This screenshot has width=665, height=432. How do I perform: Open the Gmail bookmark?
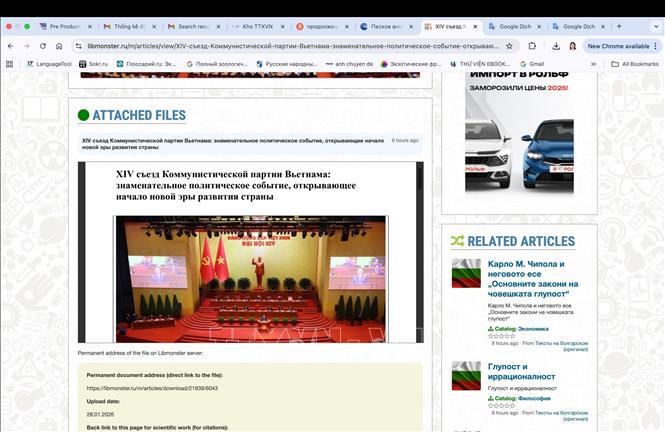(531, 64)
